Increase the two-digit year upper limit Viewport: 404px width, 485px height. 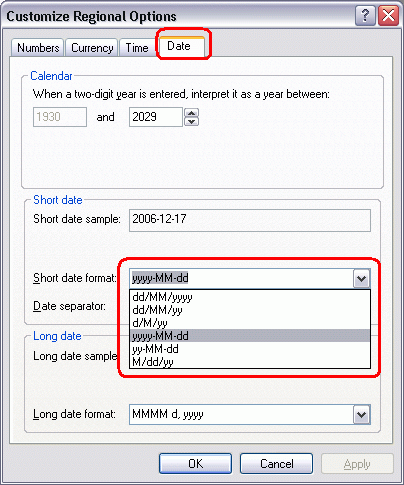[191, 113]
